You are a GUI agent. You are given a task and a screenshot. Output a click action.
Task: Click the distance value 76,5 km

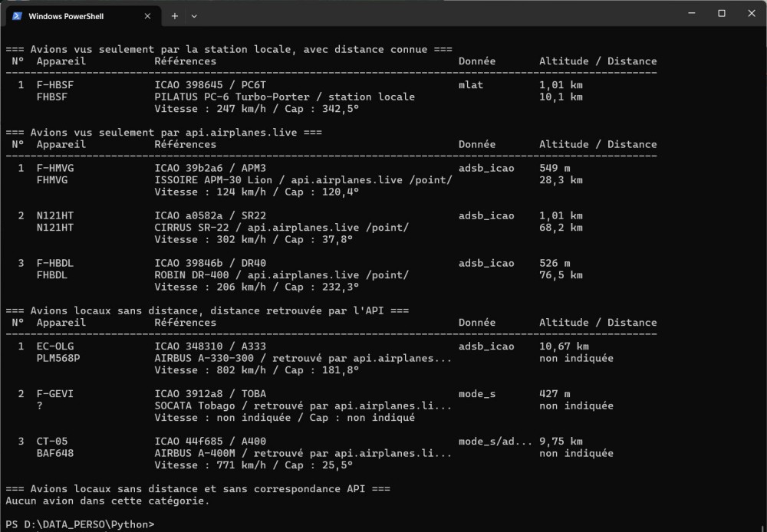pos(561,274)
